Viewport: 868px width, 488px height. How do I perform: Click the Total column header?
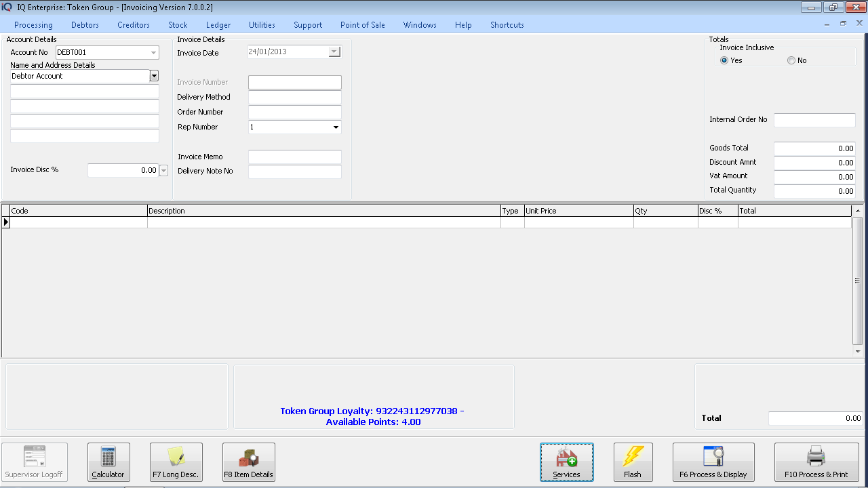(x=795, y=211)
